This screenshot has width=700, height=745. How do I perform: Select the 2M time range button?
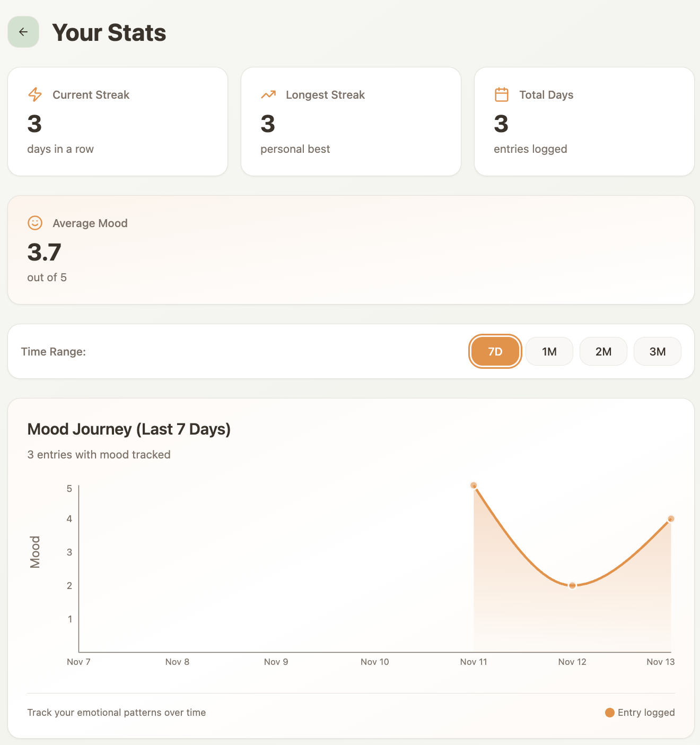pos(603,351)
